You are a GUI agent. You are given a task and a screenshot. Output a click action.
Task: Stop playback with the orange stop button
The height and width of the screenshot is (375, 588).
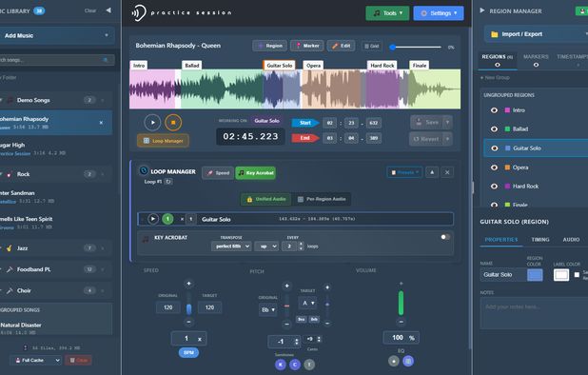tap(173, 122)
